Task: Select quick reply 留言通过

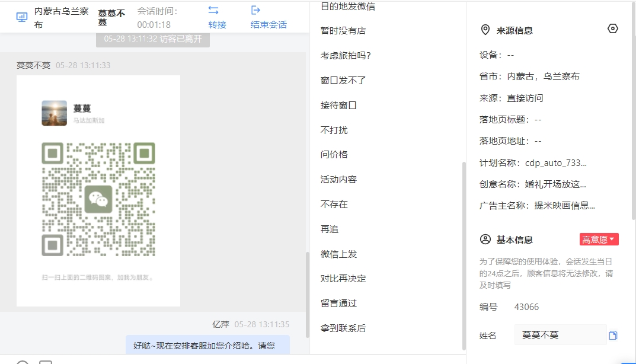Action: [338, 304]
